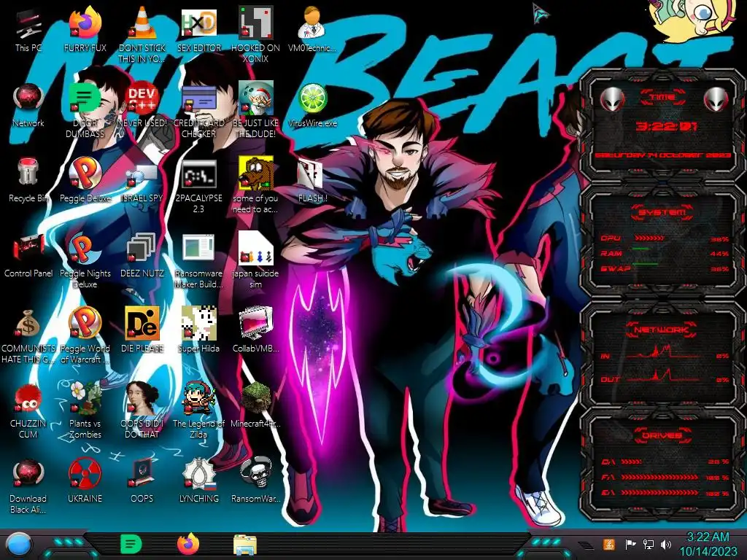Click the 3:22 time readout in widget
This screenshot has width=747, height=560.
666,126
